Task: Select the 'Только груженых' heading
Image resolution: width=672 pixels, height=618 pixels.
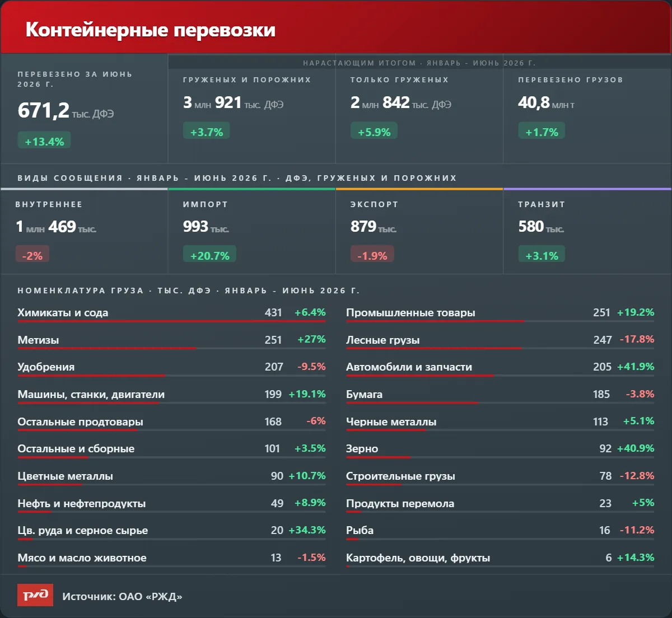Action: click(x=400, y=80)
